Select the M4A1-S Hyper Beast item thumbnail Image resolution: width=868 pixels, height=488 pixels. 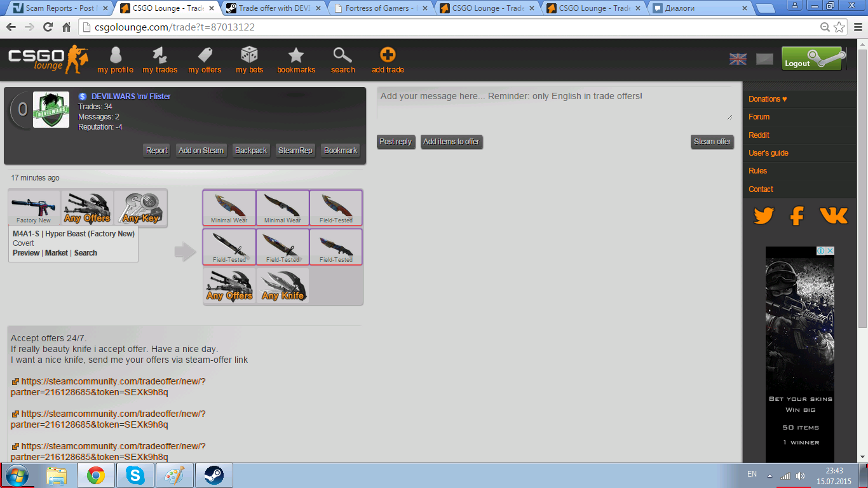[34, 208]
